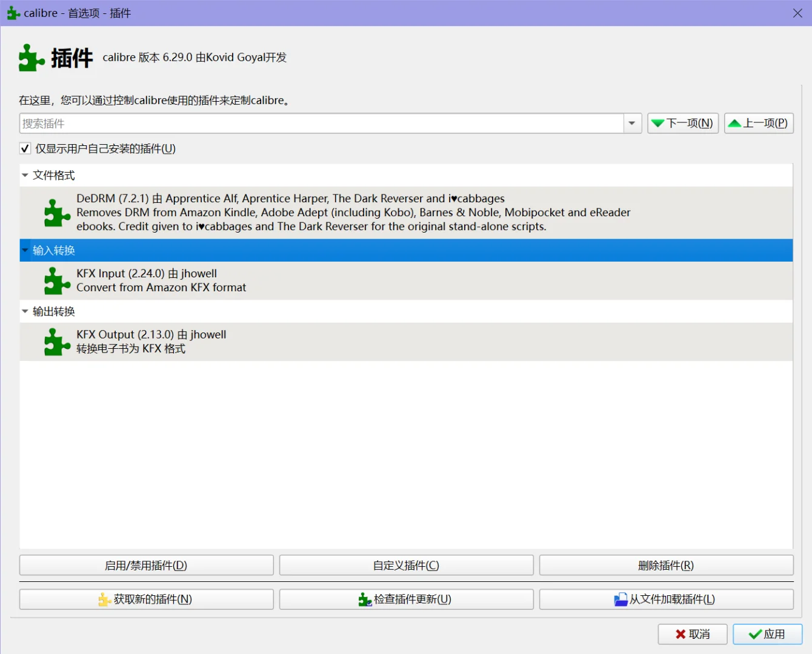Click 删除插件(R) button
The width and height of the screenshot is (812, 654).
[667, 566]
